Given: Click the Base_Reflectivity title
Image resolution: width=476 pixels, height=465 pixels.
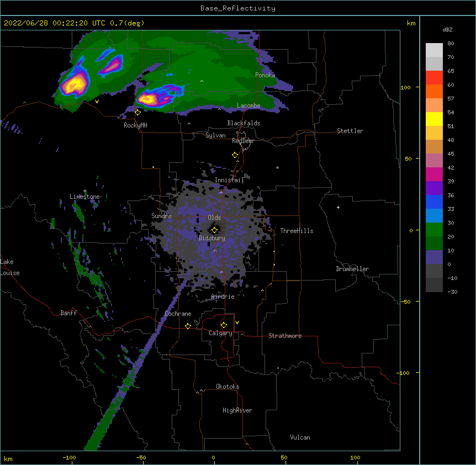Looking at the screenshot, I should tap(238, 8).
